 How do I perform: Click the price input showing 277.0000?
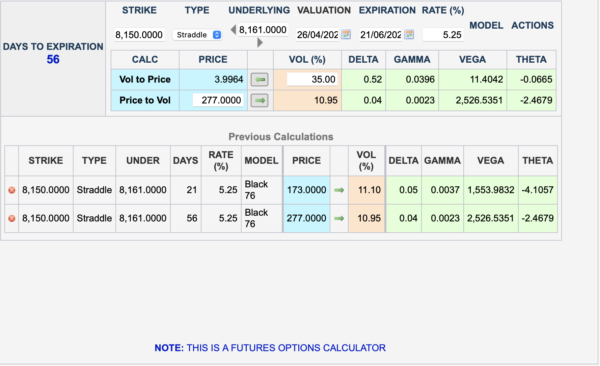(x=218, y=100)
